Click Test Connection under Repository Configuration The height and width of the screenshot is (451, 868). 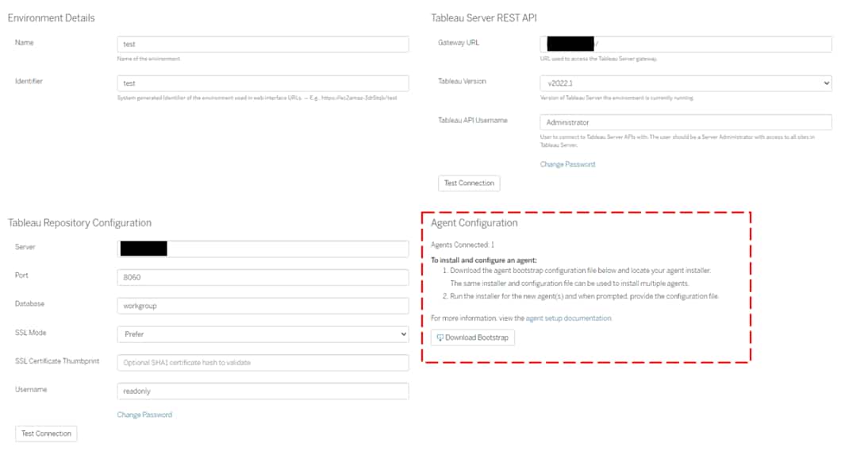46,434
